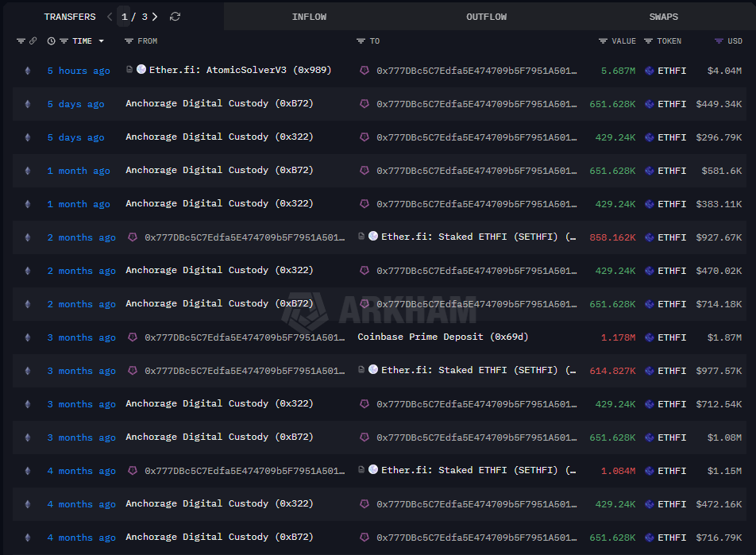
Task: Click the refresh transfers icon
Action: [x=175, y=17]
